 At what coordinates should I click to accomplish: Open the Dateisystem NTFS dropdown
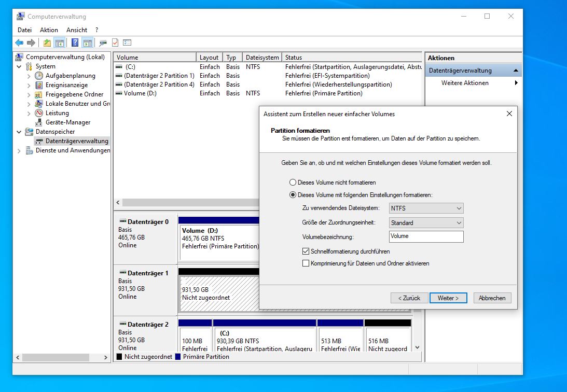426,208
